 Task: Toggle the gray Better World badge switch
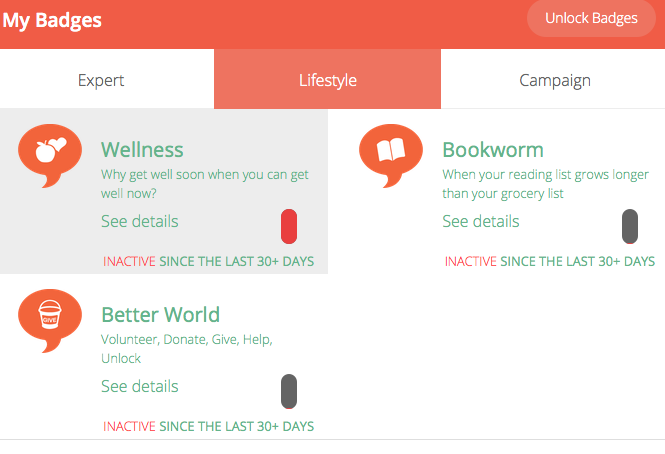click(x=289, y=391)
